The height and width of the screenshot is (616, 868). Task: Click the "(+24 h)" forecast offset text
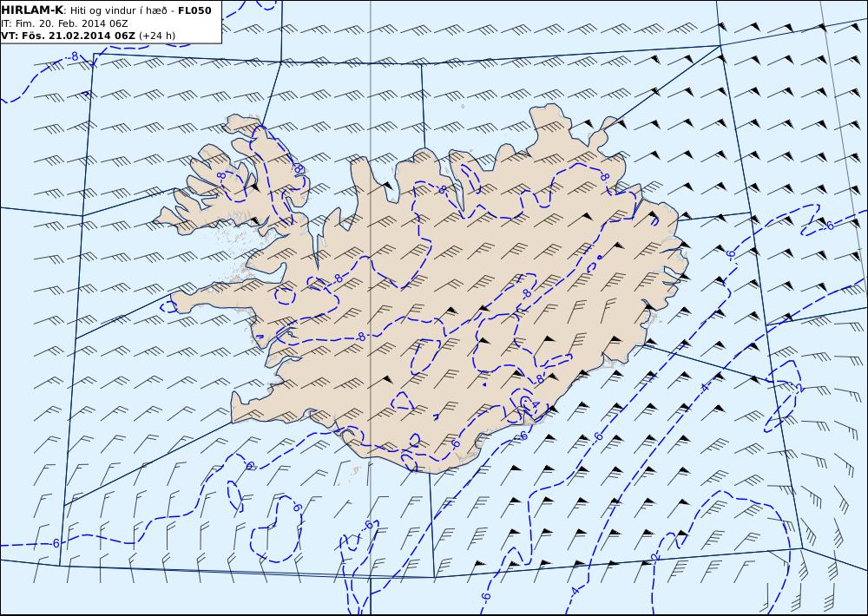[x=156, y=36]
